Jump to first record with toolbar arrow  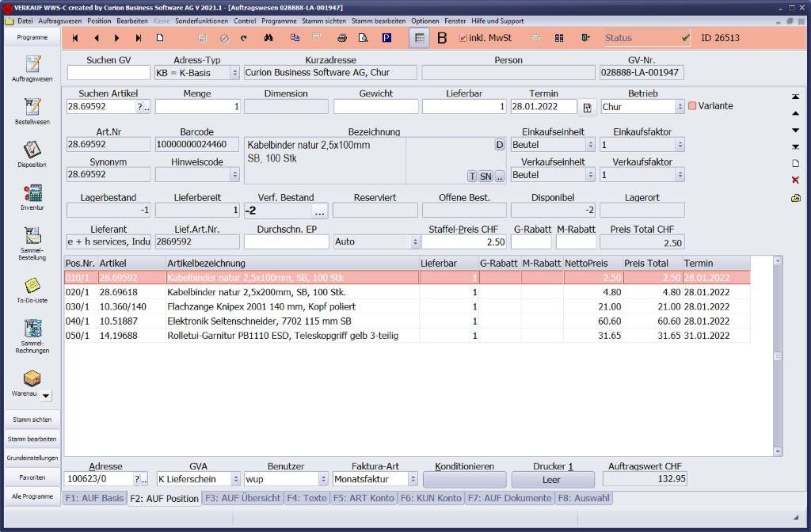tap(76, 38)
